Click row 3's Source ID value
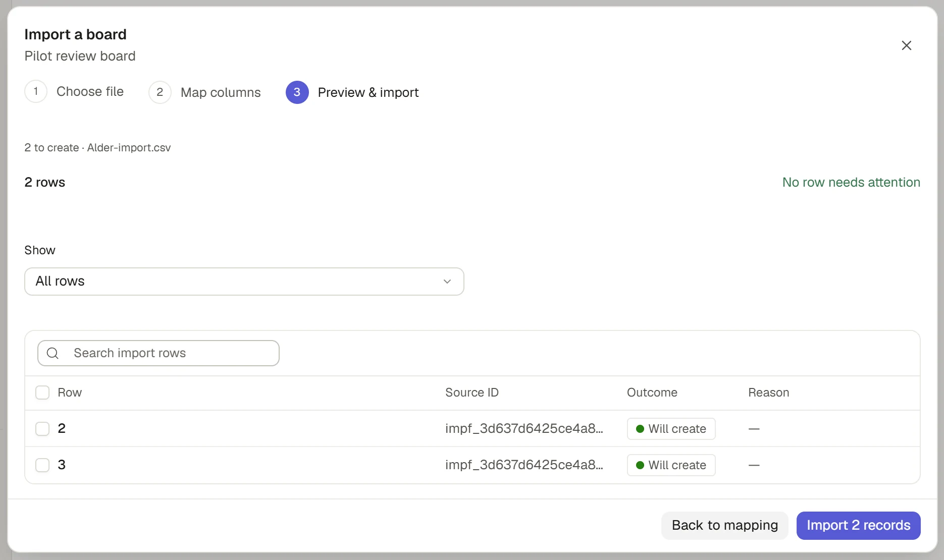This screenshot has width=944, height=560. pos(524,465)
